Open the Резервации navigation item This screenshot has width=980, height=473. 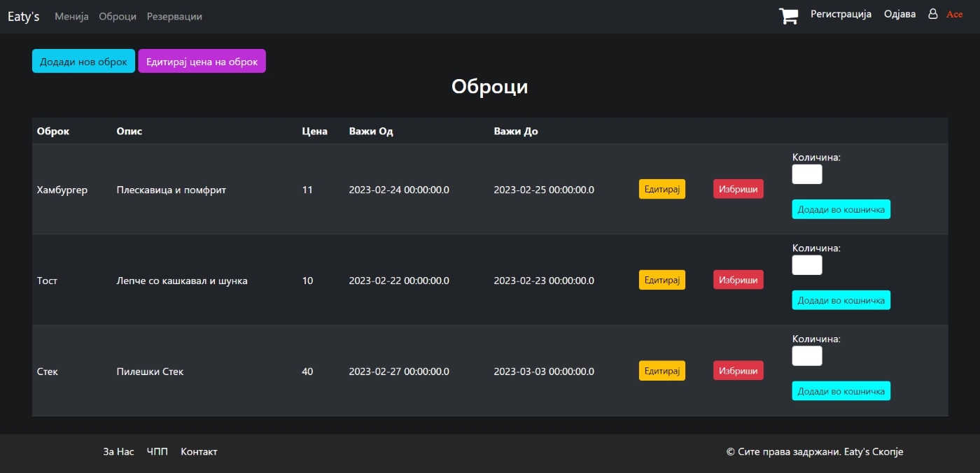coord(174,17)
